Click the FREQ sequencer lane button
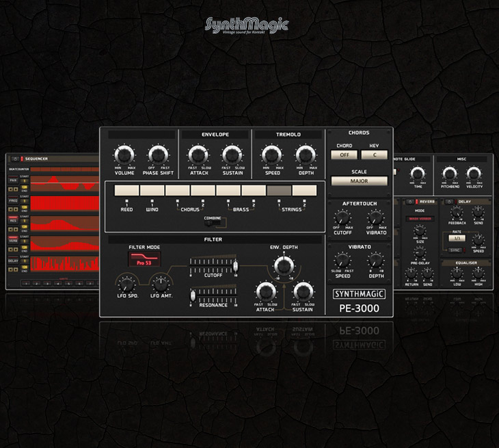Screen dimensions: 499x448 point(13,200)
